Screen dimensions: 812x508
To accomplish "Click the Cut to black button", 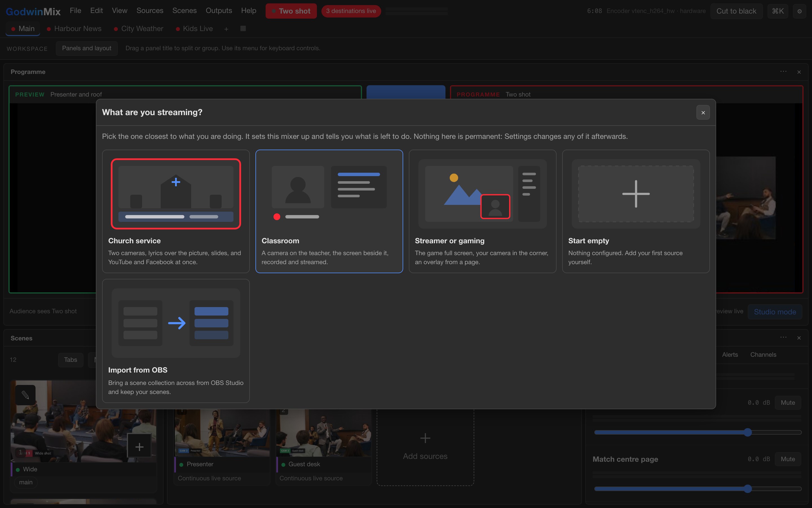I will [x=736, y=11].
